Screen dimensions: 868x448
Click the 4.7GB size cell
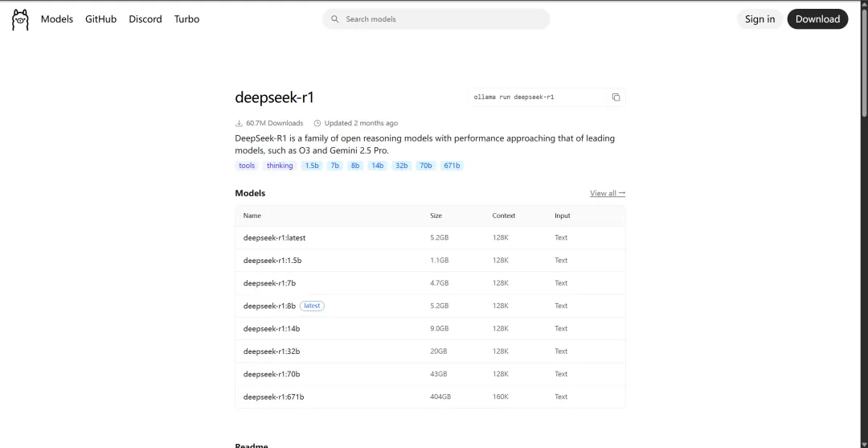pos(440,283)
